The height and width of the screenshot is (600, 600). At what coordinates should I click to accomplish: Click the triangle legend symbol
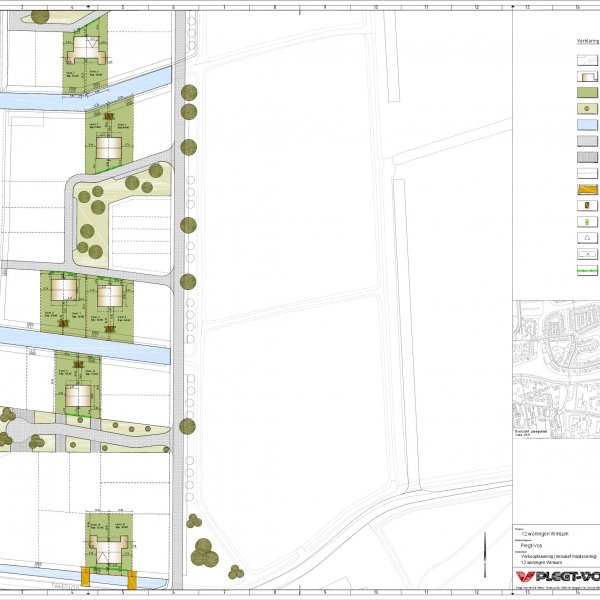(x=587, y=238)
